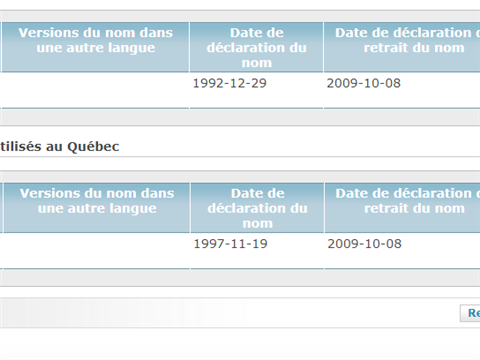Click blank page area below the gradient bar

click(240, 343)
